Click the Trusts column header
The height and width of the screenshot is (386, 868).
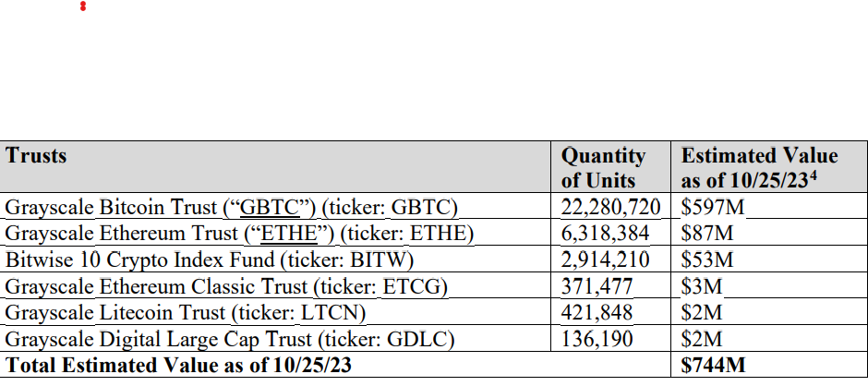pos(36,156)
